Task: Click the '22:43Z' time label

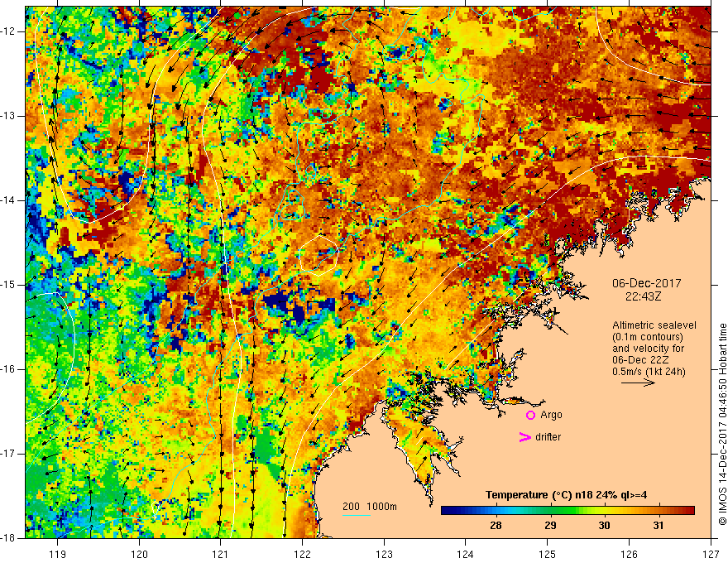Action: point(643,296)
